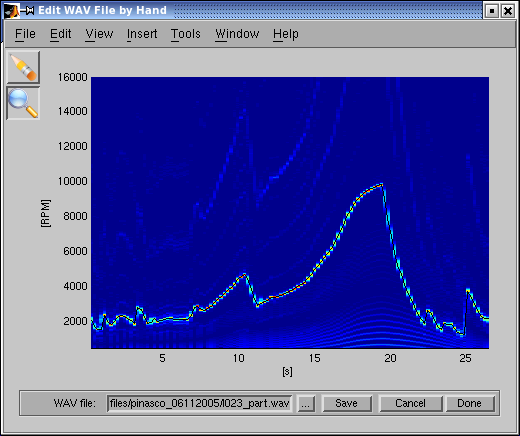Screen dimensions: 520x436
Task: Activate the magnifying glass zoom tool
Action: [23, 103]
